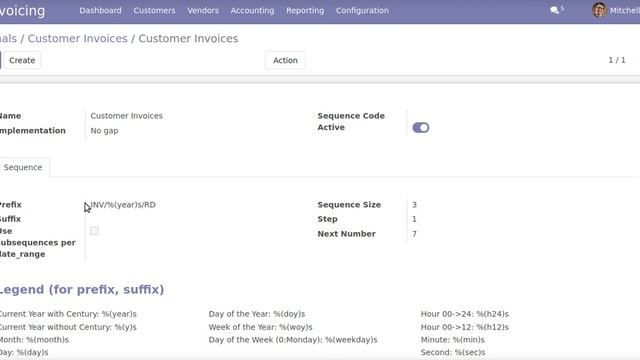Click the Next Number value 7
Image resolution: width=640 pixels, height=360 pixels.
coord(414,234)
